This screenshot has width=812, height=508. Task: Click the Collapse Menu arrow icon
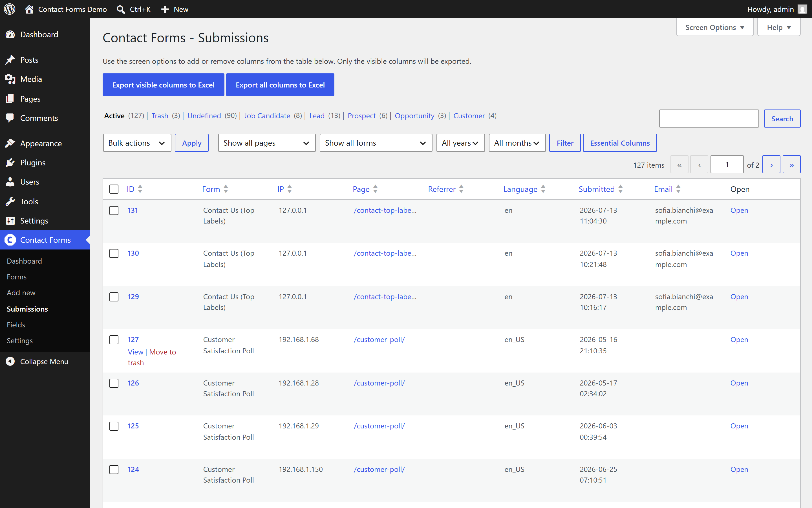pos(10,361)
